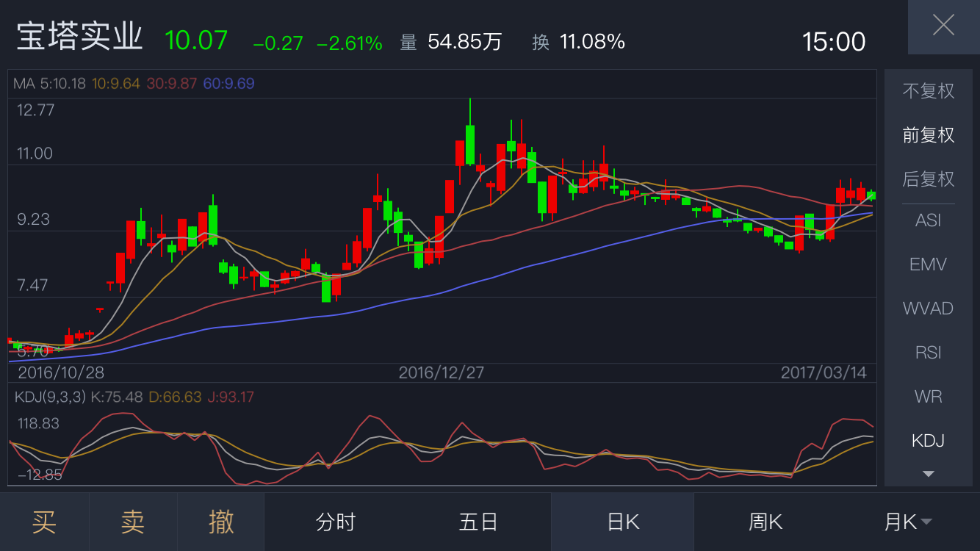Click the current price 10.07
The width and height of the screenshot is (980, 551).
pos(196,40)
